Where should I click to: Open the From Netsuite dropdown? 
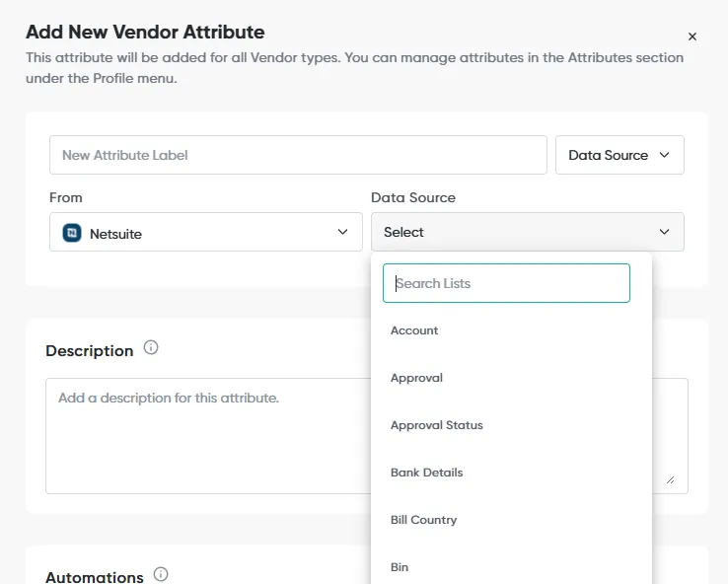pyautogui.click(x=206, y=232)
